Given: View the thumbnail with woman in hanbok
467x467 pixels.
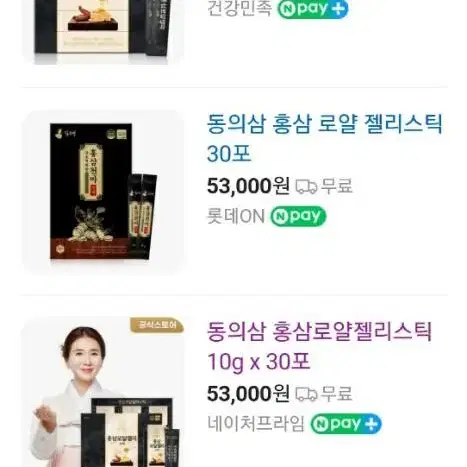Looking at the screenshot, I should (103, 392).
